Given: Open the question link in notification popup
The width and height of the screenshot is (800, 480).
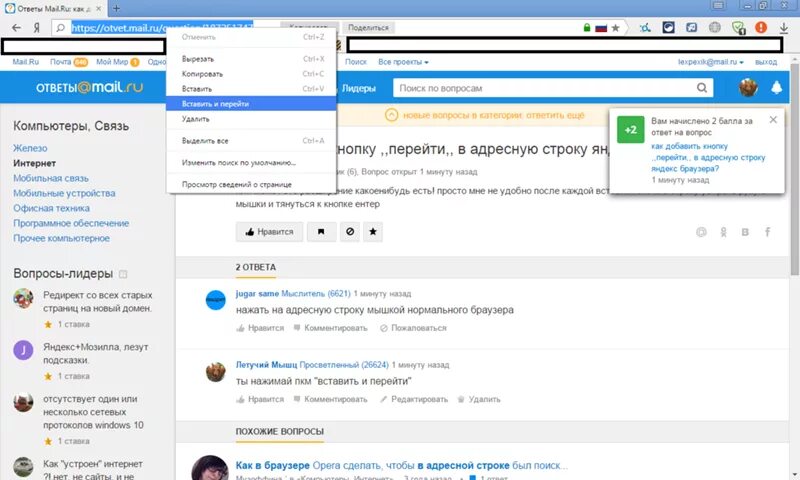Looking at the screenshot, I should pos(708,157).
